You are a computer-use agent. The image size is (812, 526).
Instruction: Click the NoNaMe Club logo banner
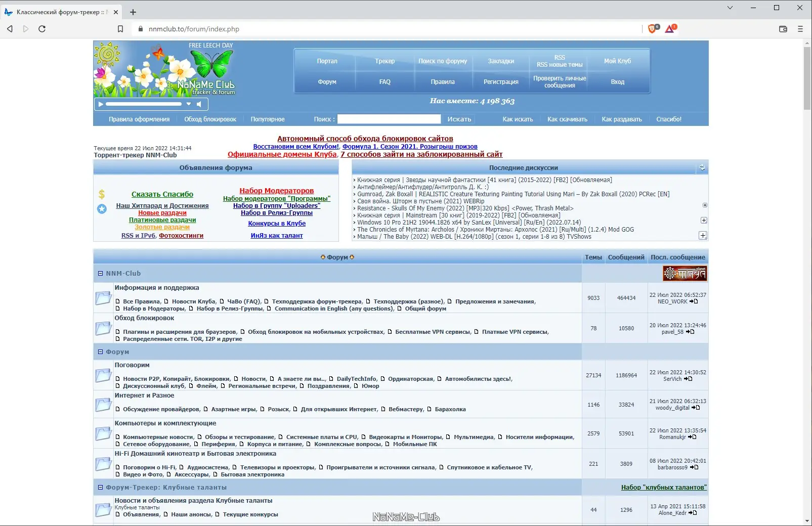[165, 69]
